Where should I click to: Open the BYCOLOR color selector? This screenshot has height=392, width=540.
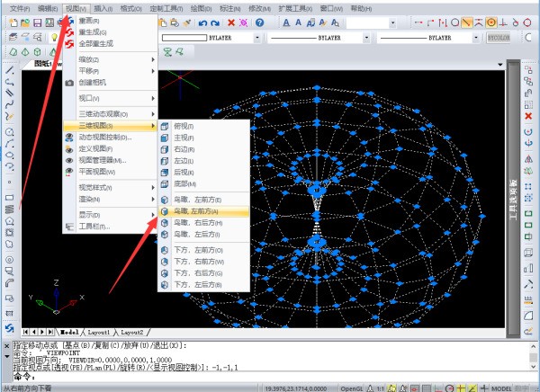(522, 40)
